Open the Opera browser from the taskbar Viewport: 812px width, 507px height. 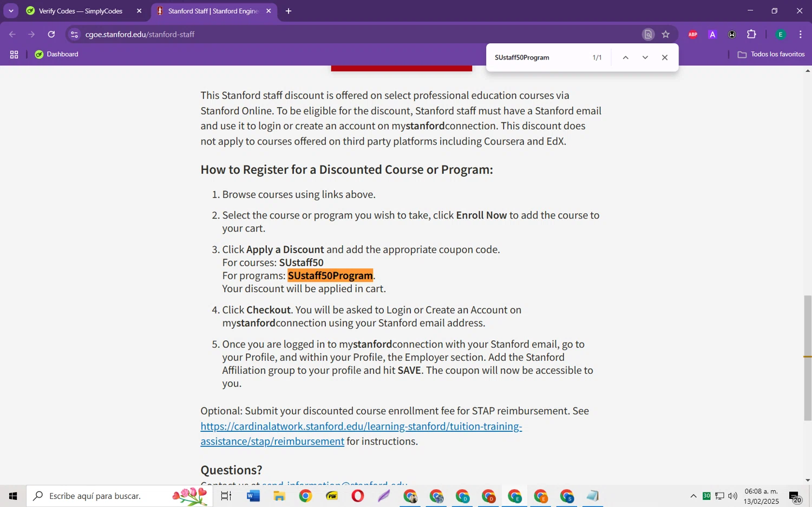tap(358, 496)
